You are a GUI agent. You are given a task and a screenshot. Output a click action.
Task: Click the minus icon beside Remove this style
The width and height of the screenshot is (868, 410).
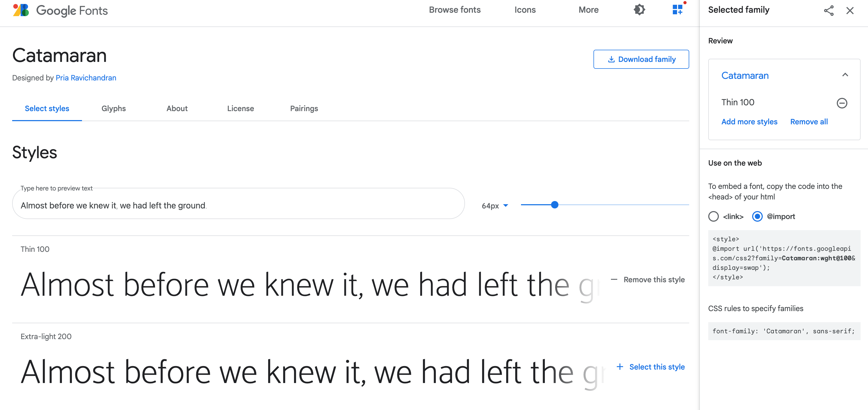click(614, 279)
